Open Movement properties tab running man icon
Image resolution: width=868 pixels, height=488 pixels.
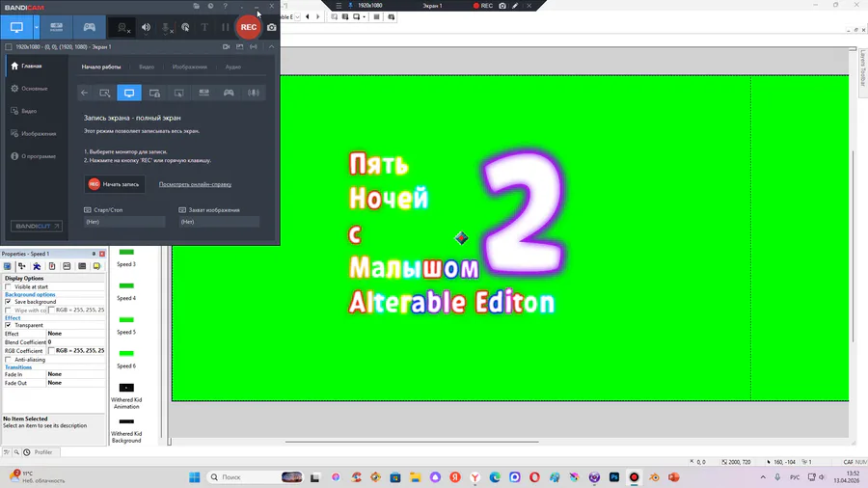tap(37, 267)
